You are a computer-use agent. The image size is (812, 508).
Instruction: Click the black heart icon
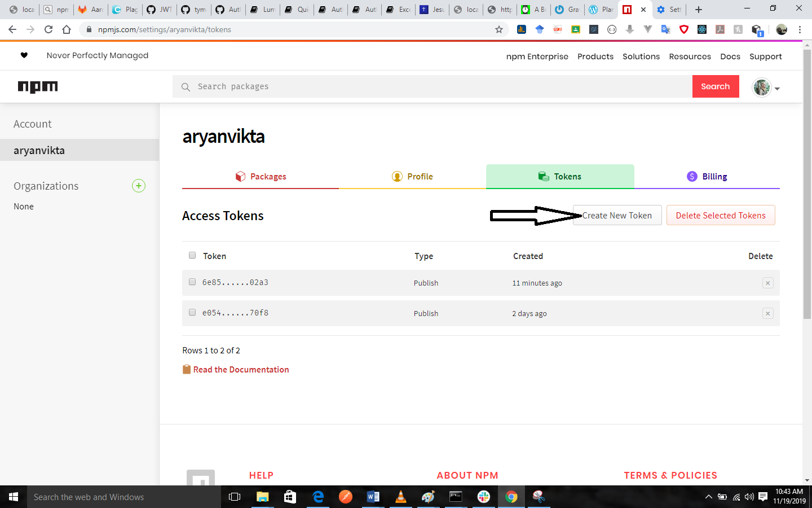pos(24,55)
